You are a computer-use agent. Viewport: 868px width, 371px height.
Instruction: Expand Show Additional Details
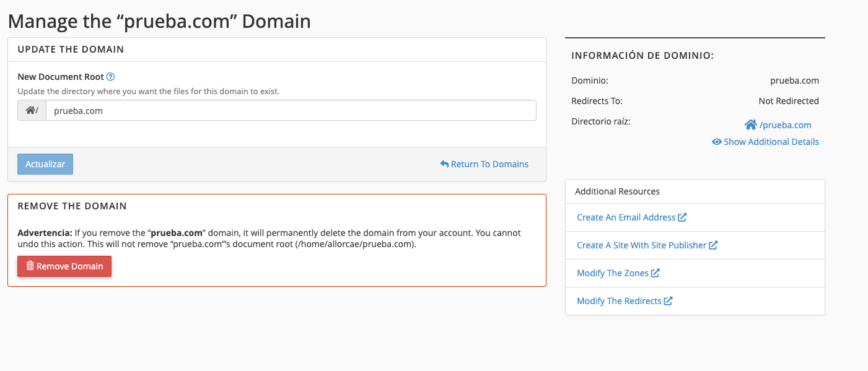771,142
